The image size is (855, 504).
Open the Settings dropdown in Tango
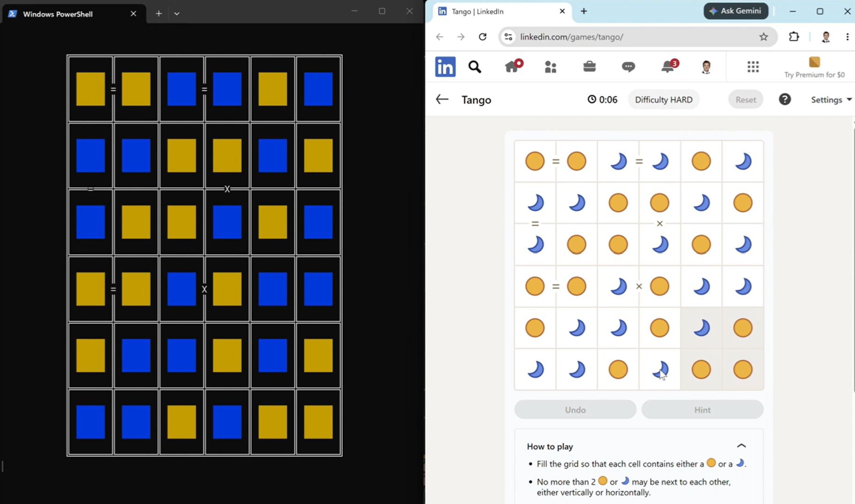[x=831, y=100]
